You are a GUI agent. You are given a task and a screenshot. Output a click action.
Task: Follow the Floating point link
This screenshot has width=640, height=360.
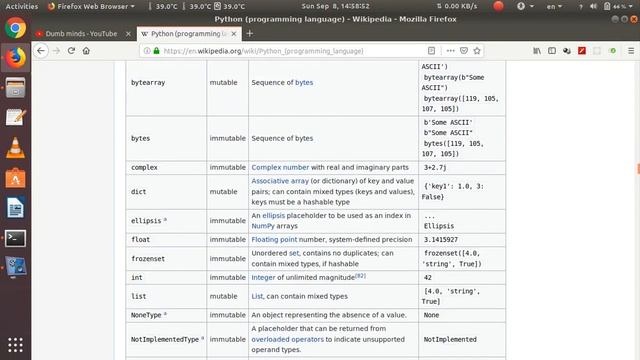pos(274,240)
